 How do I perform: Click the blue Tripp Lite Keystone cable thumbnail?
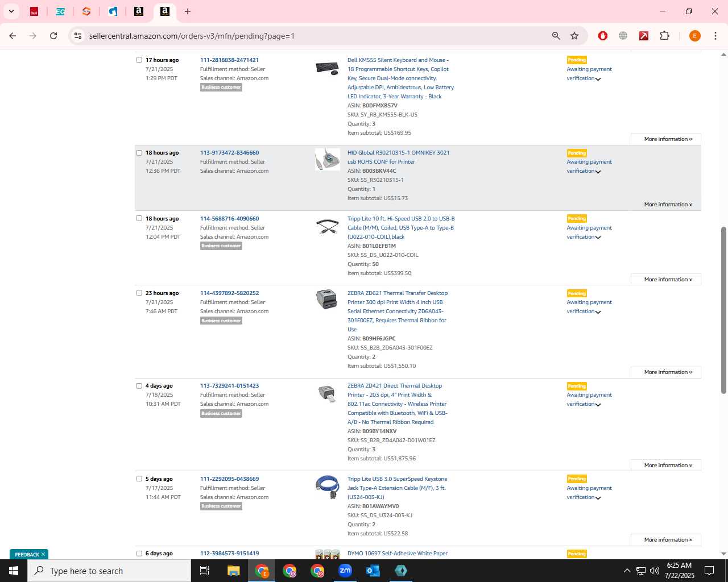pyautogui.click(x=327, y=487)
